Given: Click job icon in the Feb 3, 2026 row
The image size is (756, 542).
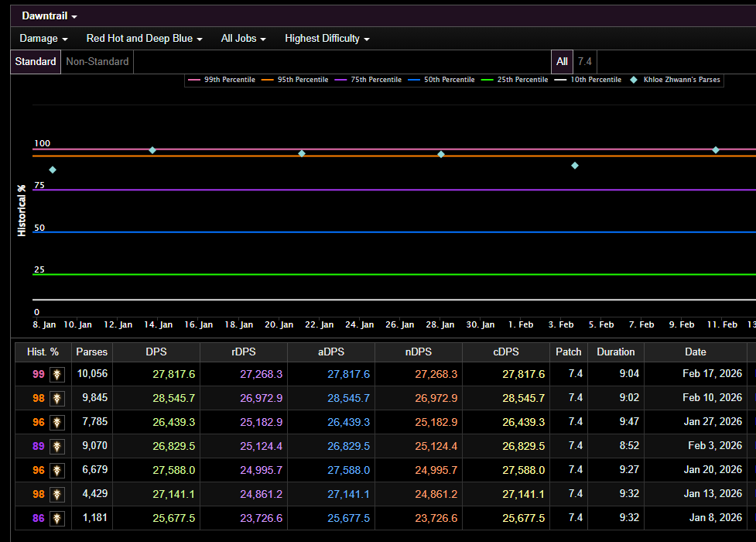Looking at the screenshot, I should click(x=57, y=446).
